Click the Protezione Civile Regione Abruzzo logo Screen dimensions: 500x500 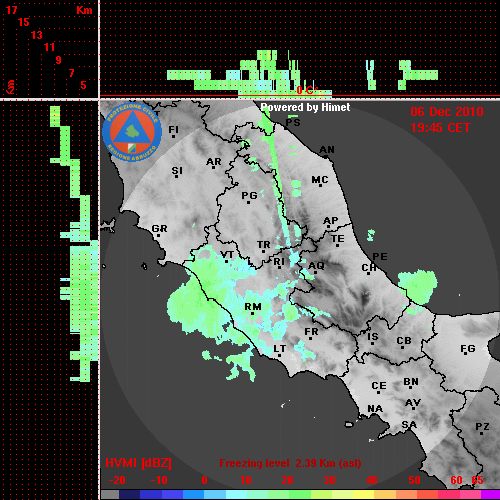click(132, 132)
